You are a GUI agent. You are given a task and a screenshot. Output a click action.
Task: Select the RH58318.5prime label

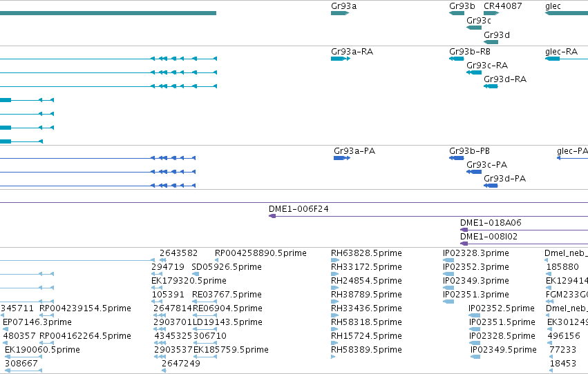point(366,322)
